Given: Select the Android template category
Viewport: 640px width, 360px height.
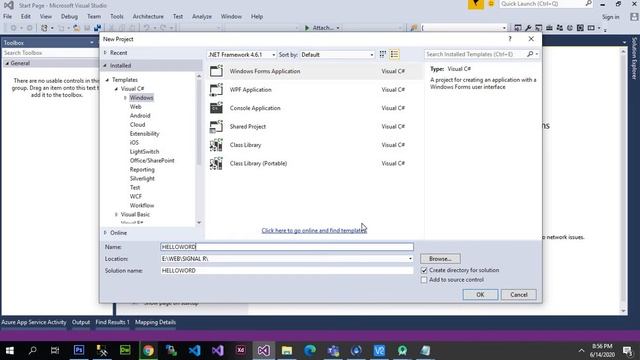Looking at the screenshot, I should [x=140, y=116].
